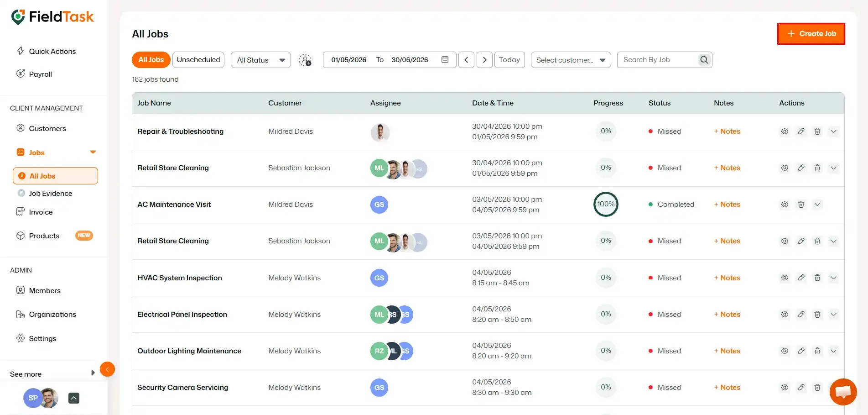Click the FieldTask logo
Image resolution: width=868 pixels, height=415 pixels.
[52, 17]
